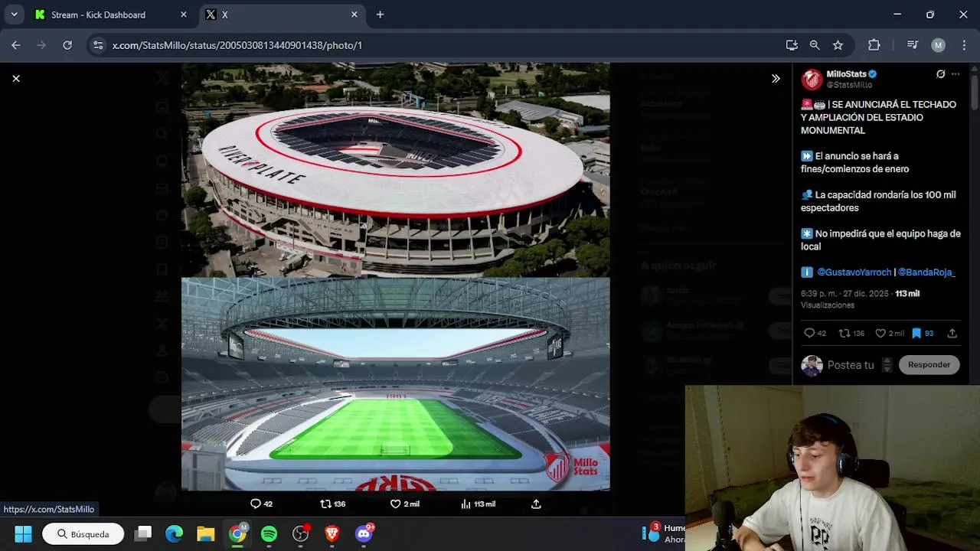This screenshot has width=980, height=551.
Task: Click the taskbar Búsqueda search box
Action: (83, 533)
